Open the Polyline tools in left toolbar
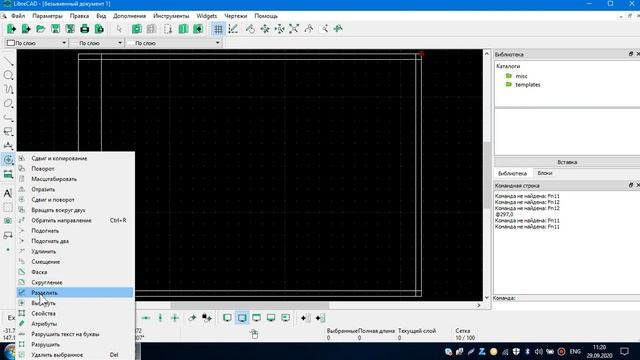 pos(8,118)
